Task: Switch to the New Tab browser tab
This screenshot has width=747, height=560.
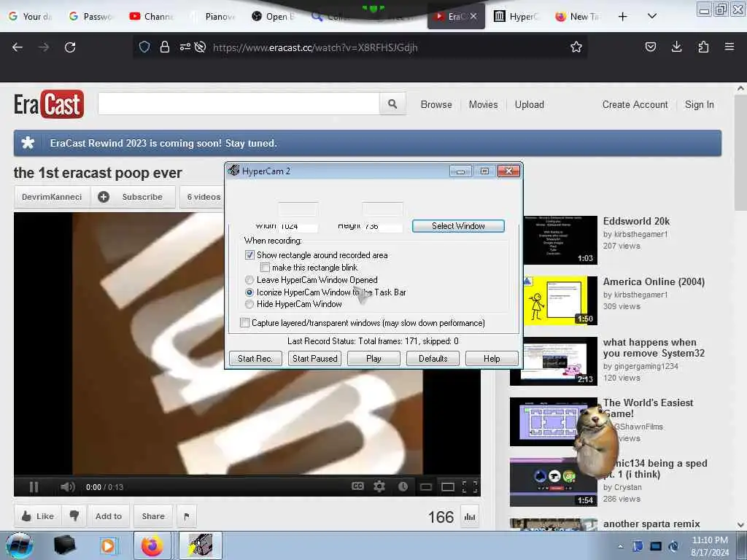Action: 578,16
